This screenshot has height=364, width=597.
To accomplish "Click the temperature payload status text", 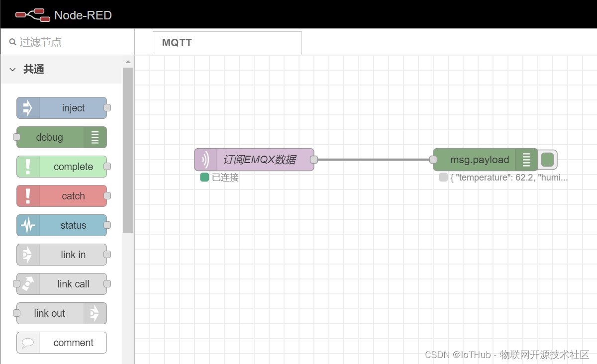I will click(x=509, y=178).
